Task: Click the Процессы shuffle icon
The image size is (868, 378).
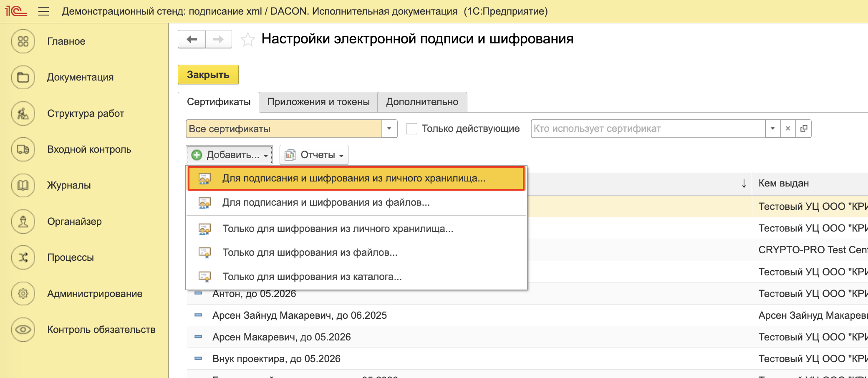Action: click(23, 257)
